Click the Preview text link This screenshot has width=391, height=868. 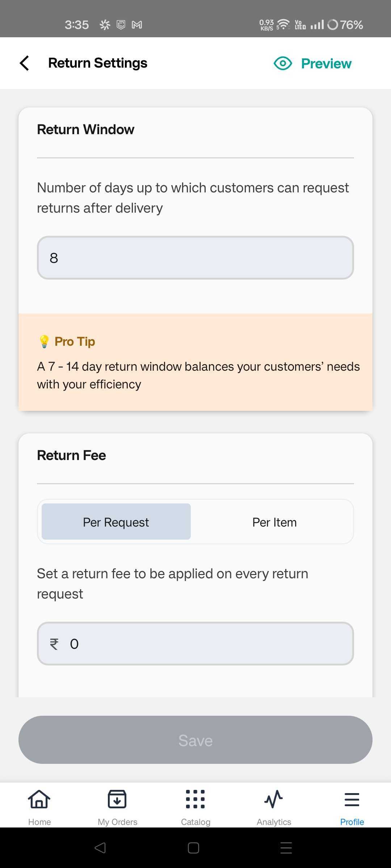click(x=326, y=64)
